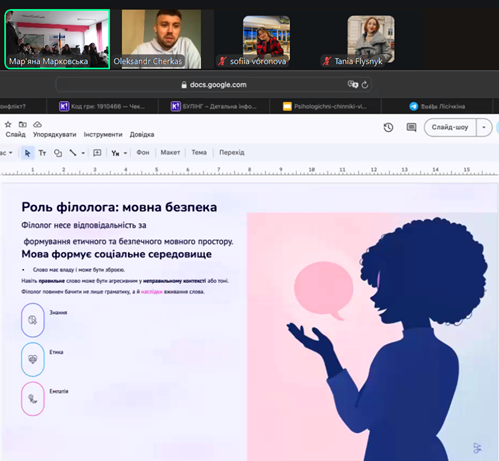499x461 pixels.
Task: Choose the text box tool
Action: pos(42,153)
